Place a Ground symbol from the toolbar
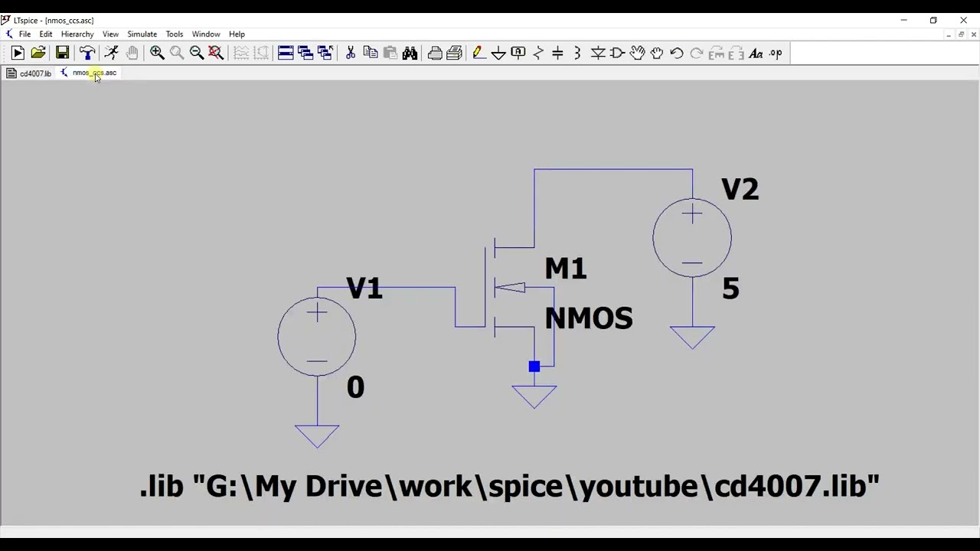The image size is (980, 551). point(498,53)
